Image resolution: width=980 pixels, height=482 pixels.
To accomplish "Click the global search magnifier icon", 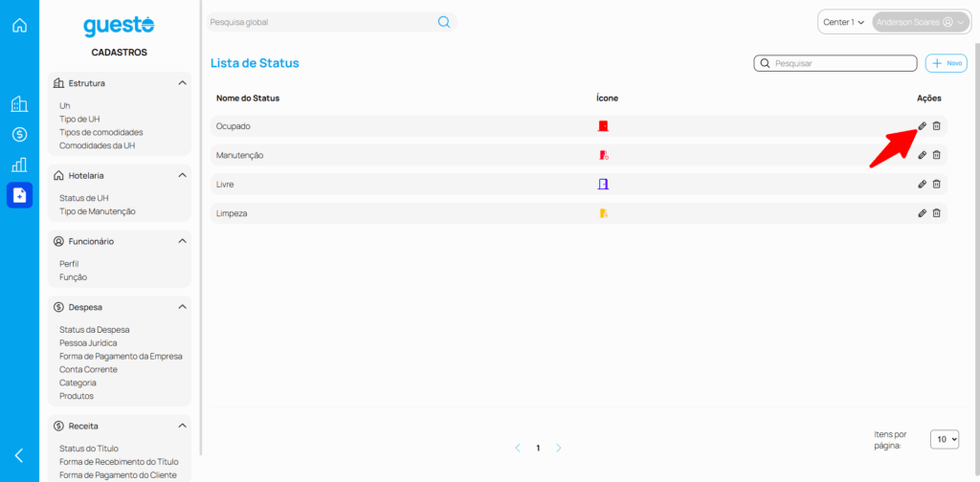I will tap(444, 22).
